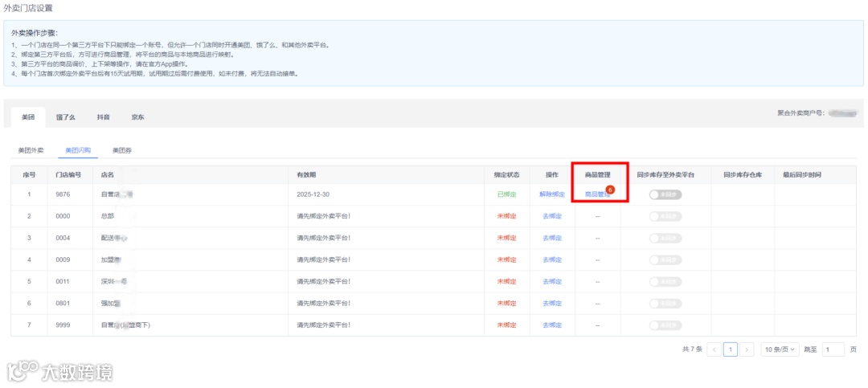Click 去绑定 for store 0011
Viewport: 868px width, 388px height.
[x=552, y=282]
